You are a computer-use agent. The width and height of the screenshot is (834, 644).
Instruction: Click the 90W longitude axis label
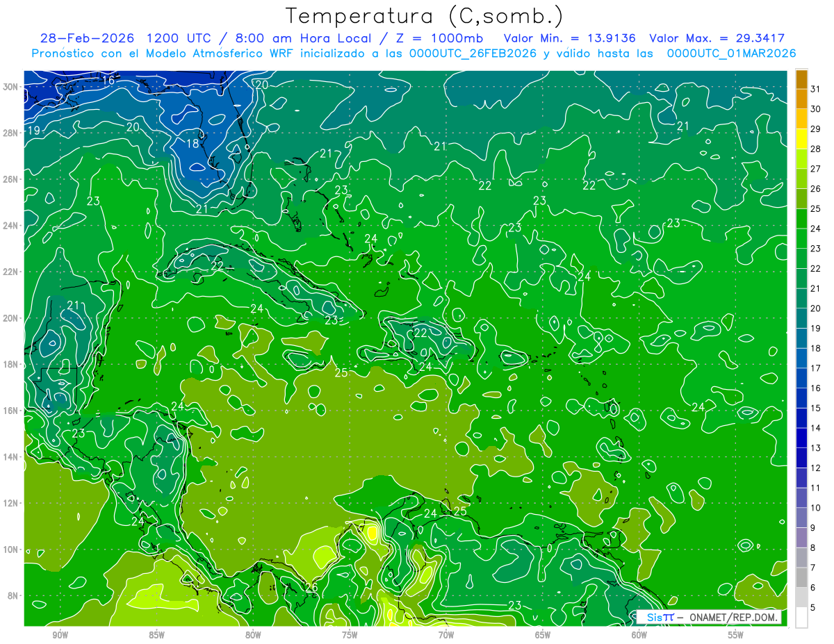60,634
